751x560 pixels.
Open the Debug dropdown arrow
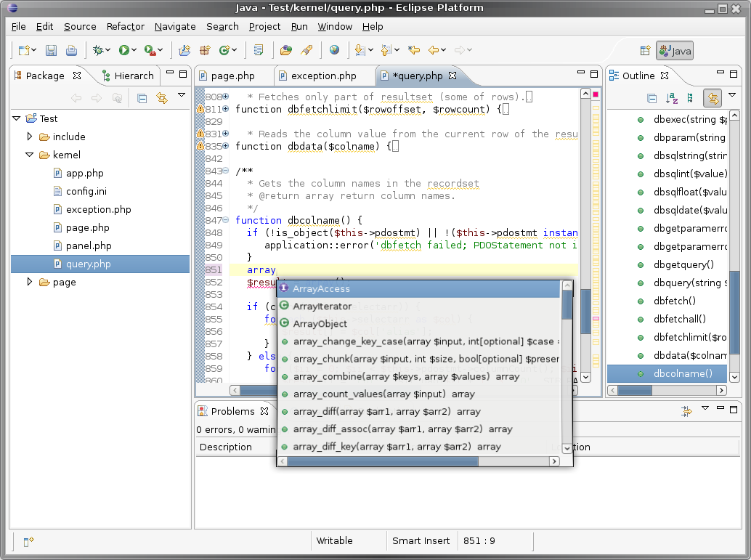point(108,50)
